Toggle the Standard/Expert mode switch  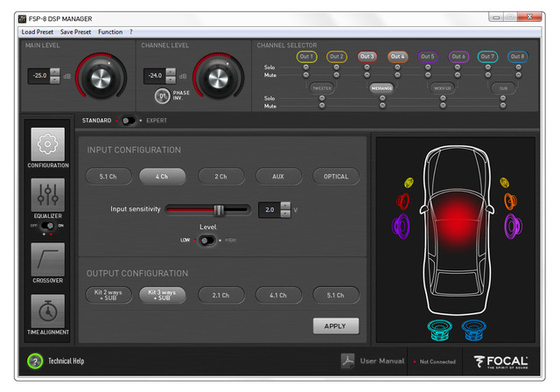pyautogui.click(x=128, y=120)
